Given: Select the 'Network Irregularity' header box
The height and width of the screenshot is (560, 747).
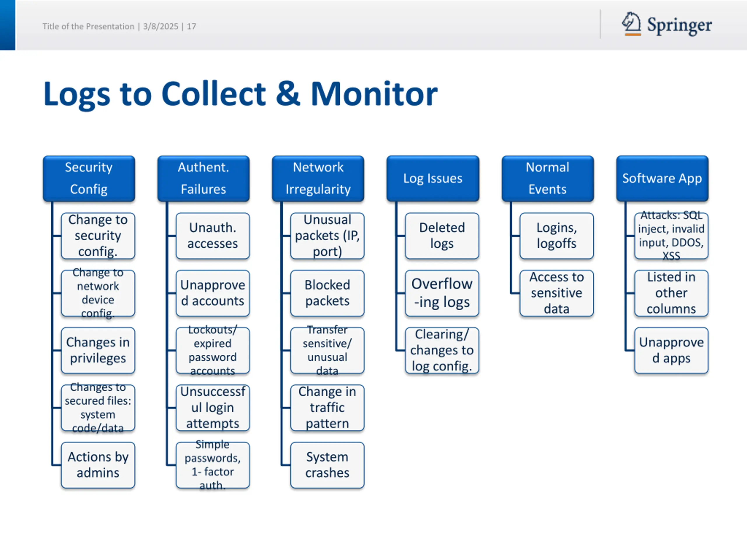Looking at the screenshot, I should point(318,178).
